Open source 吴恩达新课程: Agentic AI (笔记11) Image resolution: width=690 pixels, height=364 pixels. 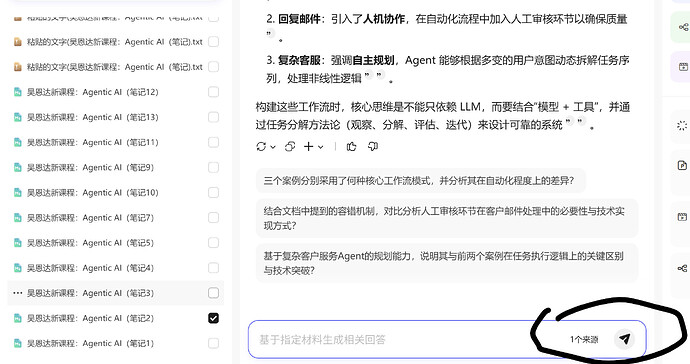coord(92,142)
